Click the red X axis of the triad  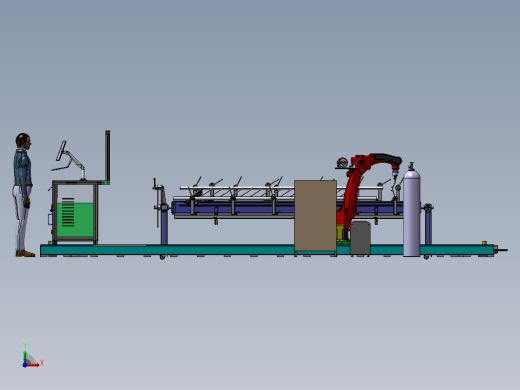point(33,365)
